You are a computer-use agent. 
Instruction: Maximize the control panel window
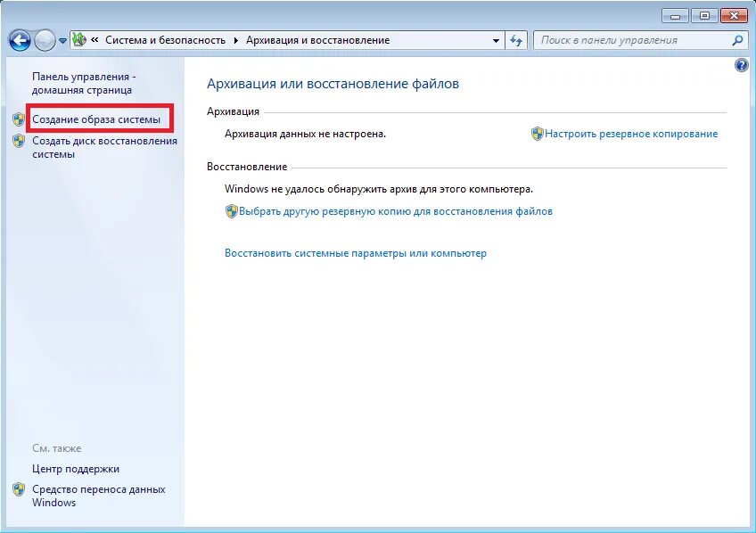[704, 16]
